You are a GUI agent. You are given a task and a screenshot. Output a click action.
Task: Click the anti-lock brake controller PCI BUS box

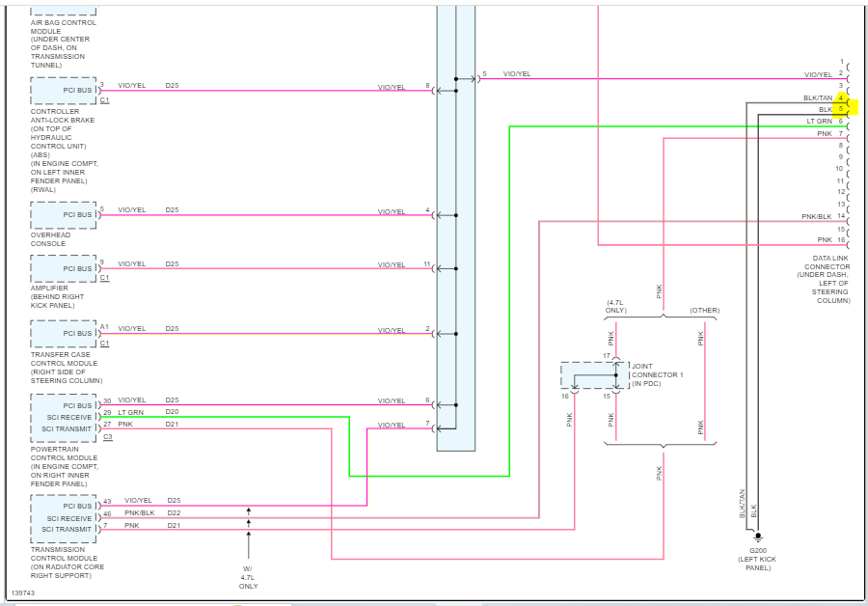(64, 91)
